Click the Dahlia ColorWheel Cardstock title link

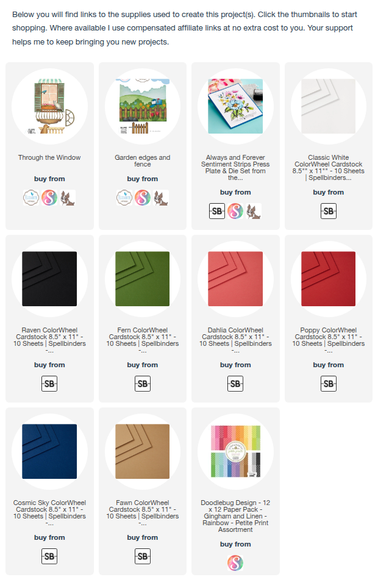235,340
